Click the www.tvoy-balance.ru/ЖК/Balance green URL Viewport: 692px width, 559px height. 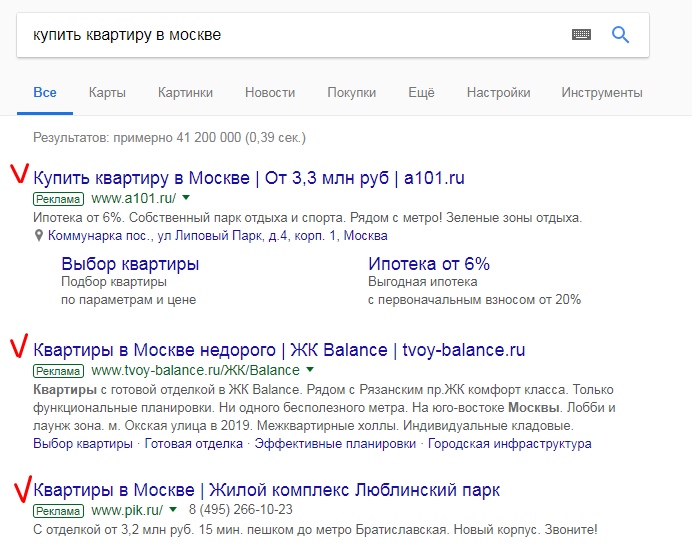point(196,370)
